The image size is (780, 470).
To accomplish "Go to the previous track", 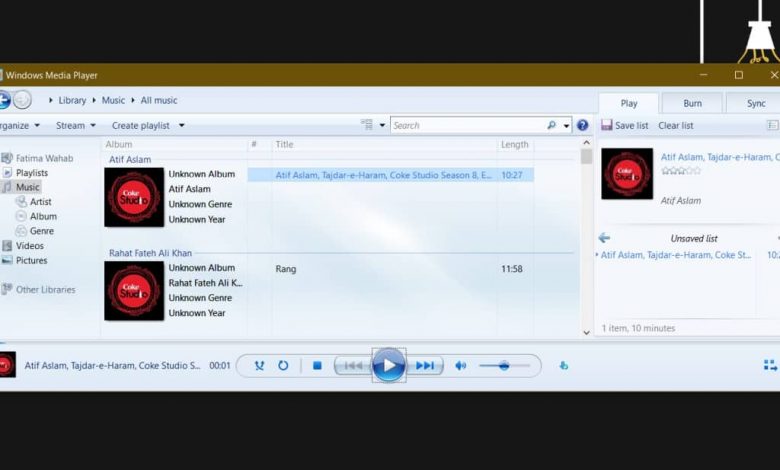I will click(353, 366).
